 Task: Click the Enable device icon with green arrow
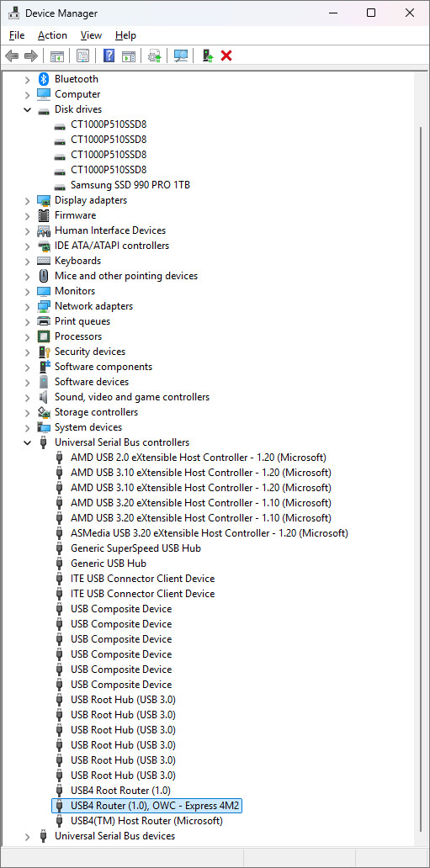tap(208, 56)
